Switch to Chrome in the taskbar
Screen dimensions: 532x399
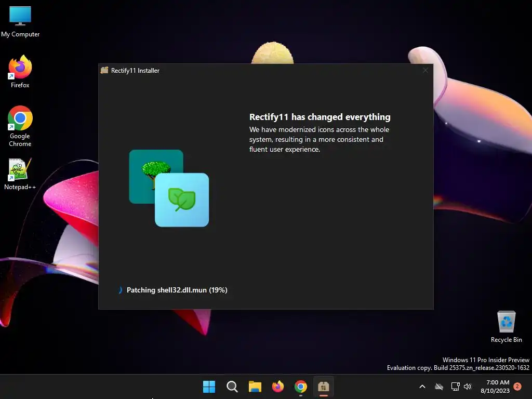[x=301, y=387]
